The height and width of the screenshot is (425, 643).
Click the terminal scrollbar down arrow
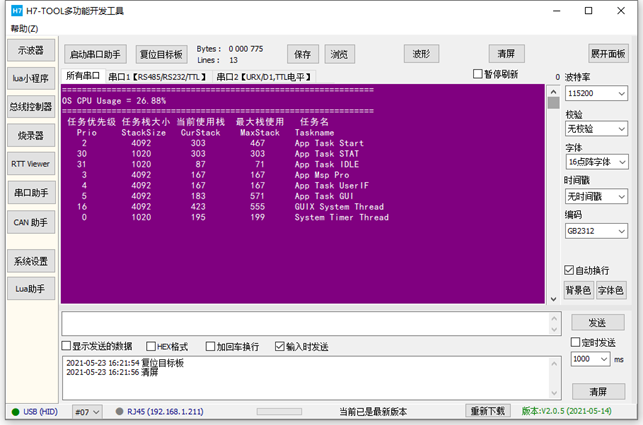coord(554,299)
